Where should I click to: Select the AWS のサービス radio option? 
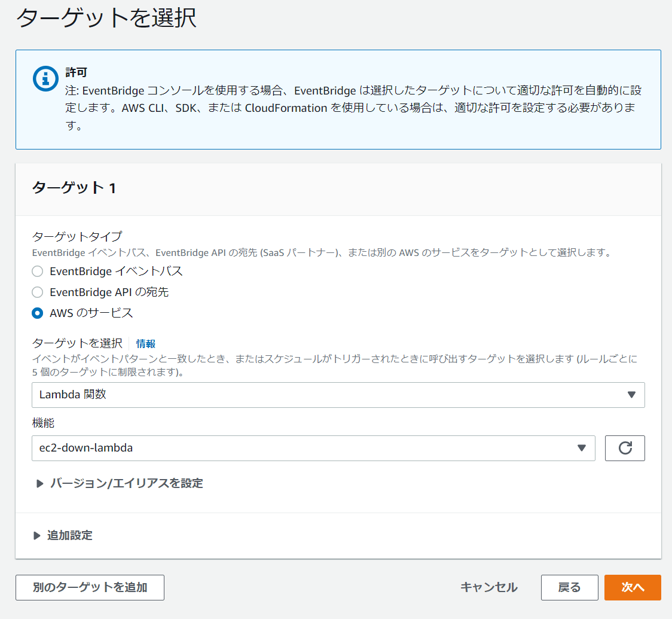pyautogui.click(x=38, y=313)
